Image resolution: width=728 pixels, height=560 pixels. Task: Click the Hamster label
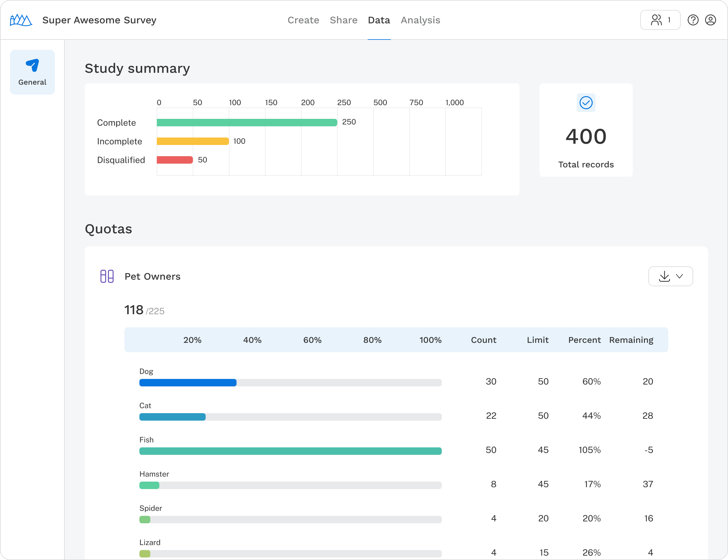(154, 474)
